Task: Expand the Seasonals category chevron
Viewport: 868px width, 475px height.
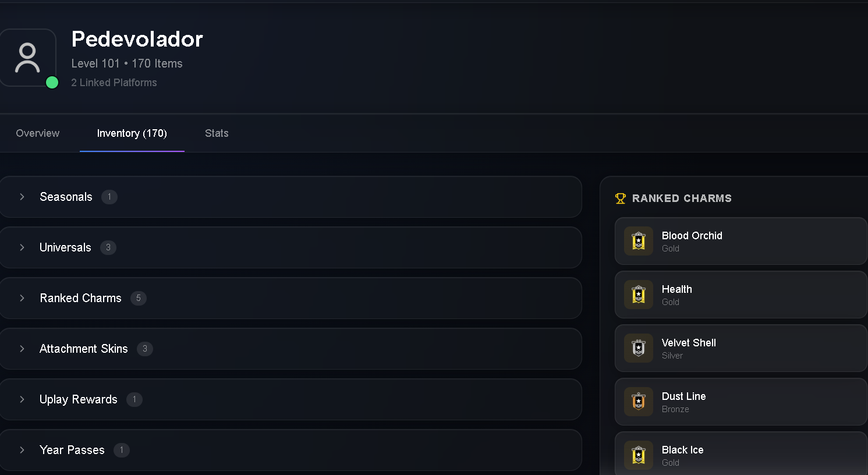Action: (x=22, y=197)
